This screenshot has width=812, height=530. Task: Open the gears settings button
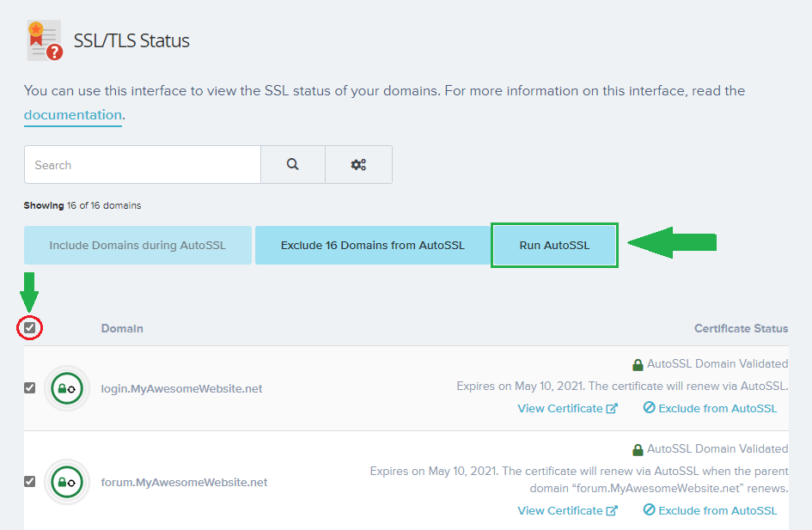pos(358,164)
